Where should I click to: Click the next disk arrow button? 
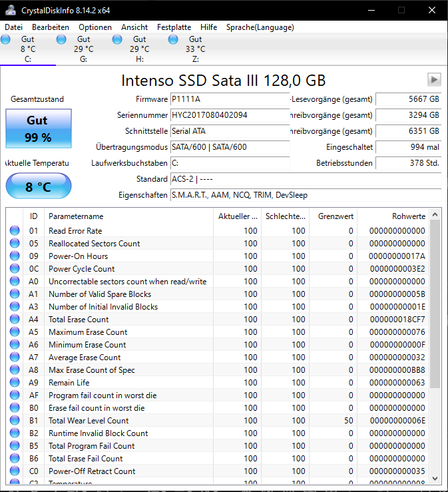[434, 80]
